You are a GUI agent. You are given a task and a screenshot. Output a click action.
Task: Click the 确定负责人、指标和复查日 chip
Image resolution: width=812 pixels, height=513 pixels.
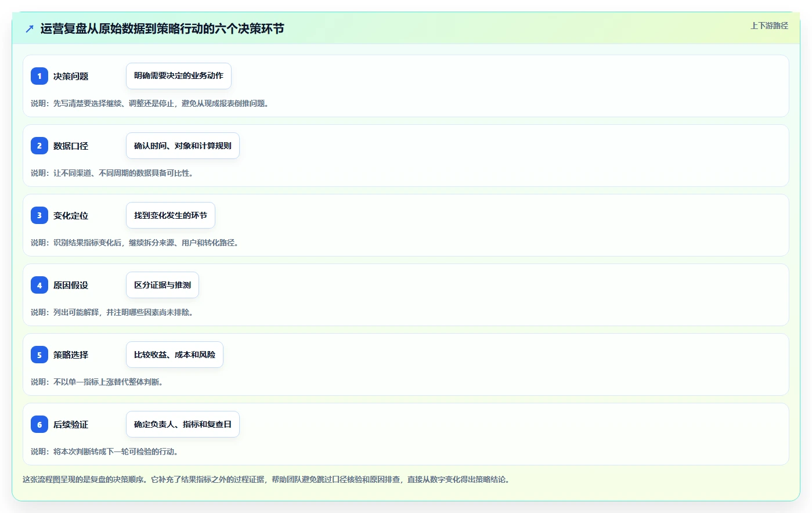tap(183, 424)
